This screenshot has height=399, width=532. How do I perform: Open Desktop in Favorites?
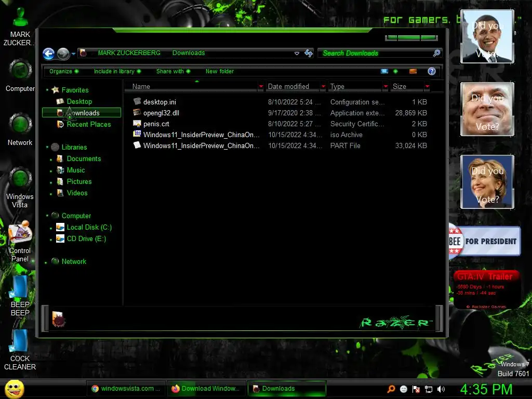pos(79,101)
